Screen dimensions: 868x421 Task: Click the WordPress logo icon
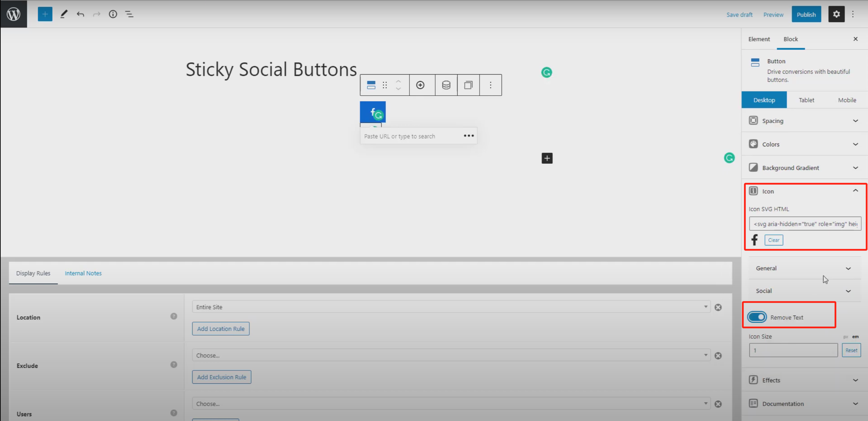click(14, 14)
